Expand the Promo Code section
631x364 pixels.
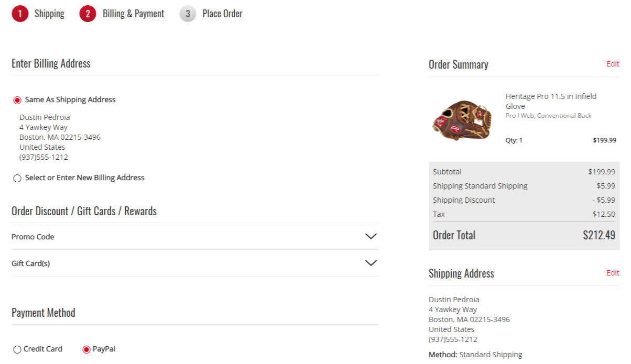pos(371,236)
